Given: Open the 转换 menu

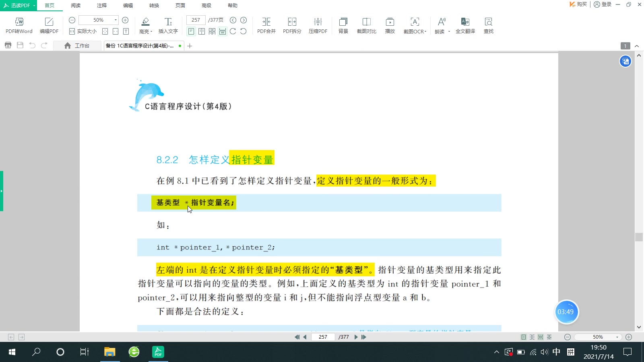Looking at the screenshot, I should [x=153, y=5].
